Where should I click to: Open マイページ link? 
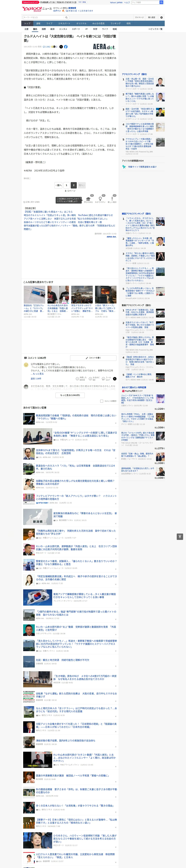139,18
